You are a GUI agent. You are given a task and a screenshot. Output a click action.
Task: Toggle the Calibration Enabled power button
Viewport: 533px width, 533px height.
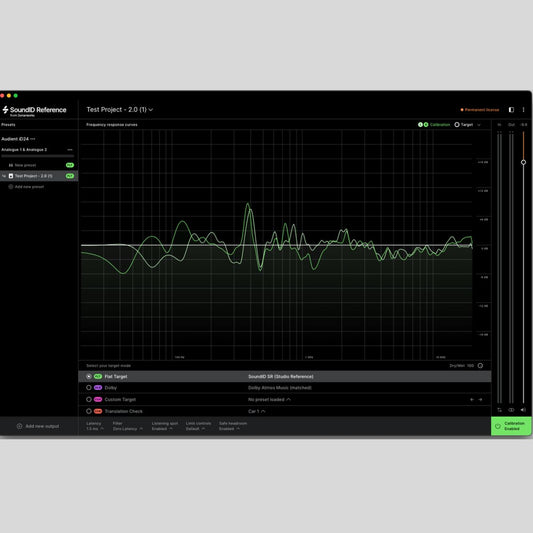(x=511, y=426)
